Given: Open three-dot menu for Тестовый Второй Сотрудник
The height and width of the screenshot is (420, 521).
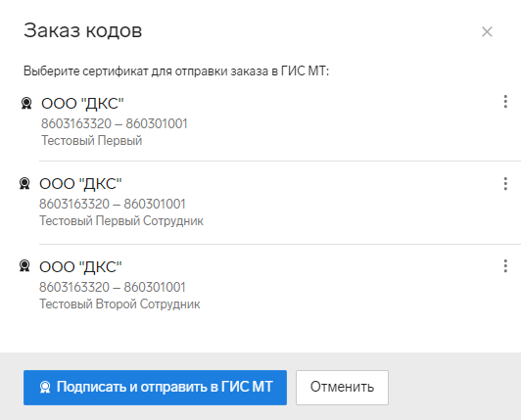Looking at the screenshot, I should click(x=505, y=266).
